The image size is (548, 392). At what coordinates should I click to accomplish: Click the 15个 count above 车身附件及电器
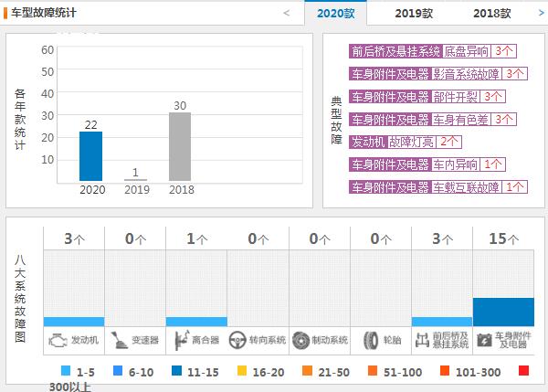(503, 238)
